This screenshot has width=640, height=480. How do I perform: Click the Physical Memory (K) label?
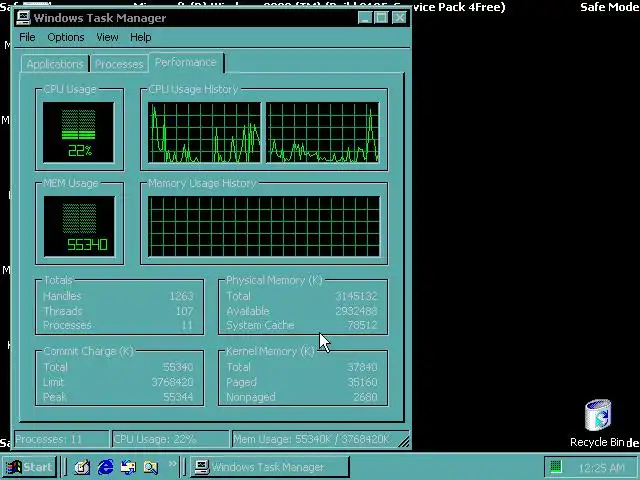[274, 280]
